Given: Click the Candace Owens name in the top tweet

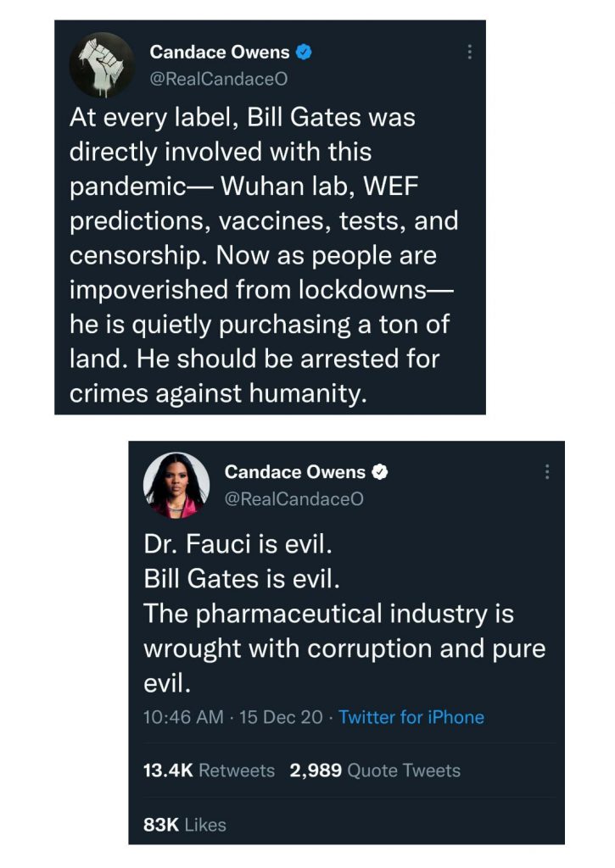Looking at the screenshot, I should 221,53.
